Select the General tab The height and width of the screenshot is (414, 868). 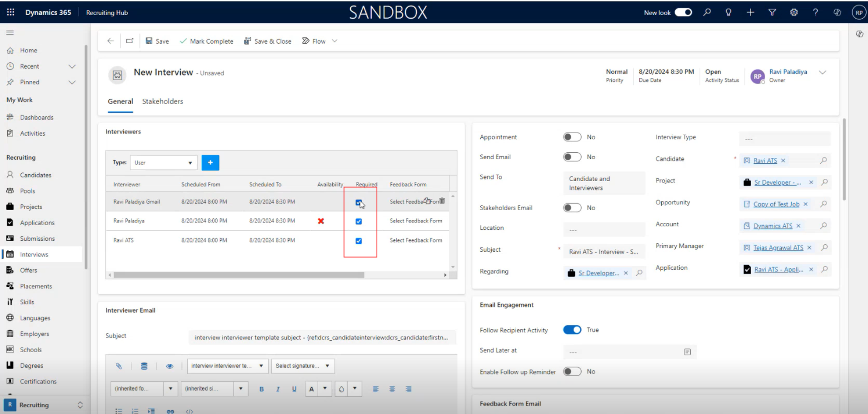[120, 101]
